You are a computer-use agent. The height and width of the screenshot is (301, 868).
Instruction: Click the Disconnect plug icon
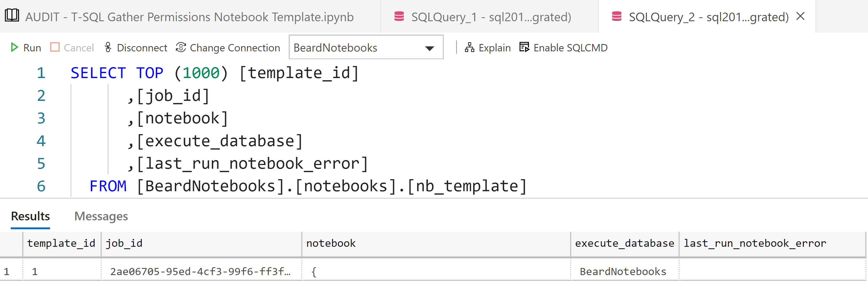108,47
